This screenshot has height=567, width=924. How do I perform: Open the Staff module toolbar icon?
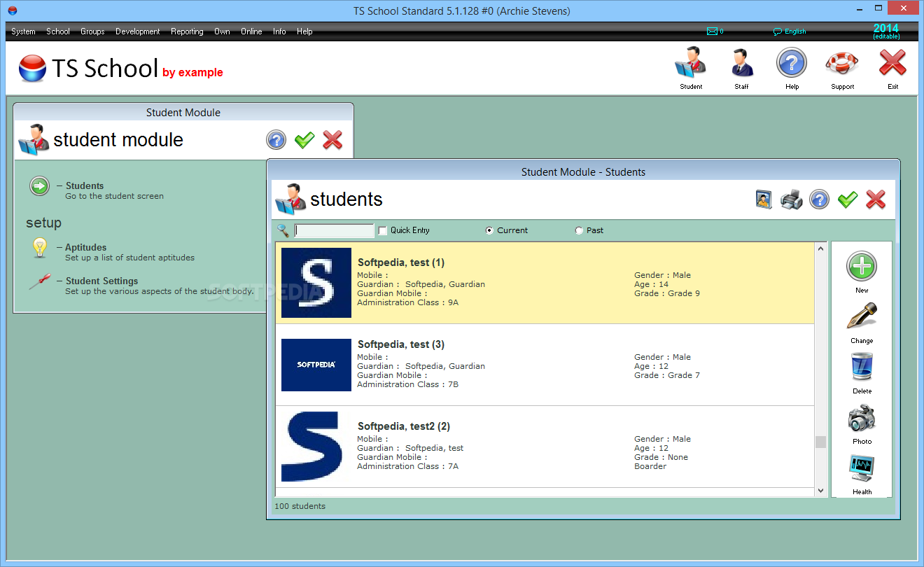(x=741, y=63)
